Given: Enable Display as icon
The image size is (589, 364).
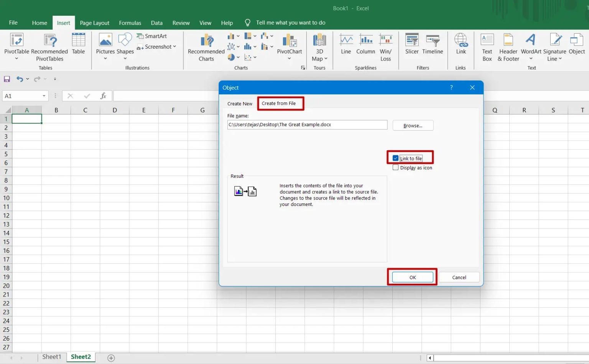Looking at the screenshot, I should (x=395, y=167).
